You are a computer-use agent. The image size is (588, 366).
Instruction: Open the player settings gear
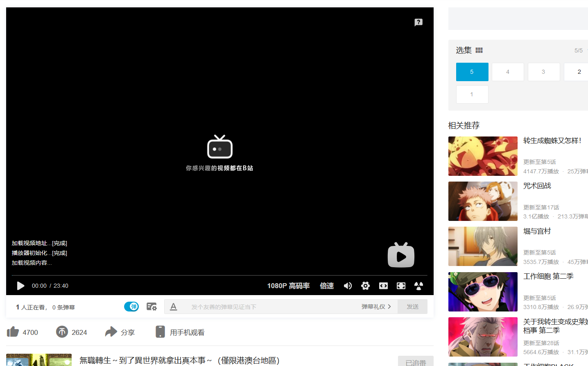point(365,286)
